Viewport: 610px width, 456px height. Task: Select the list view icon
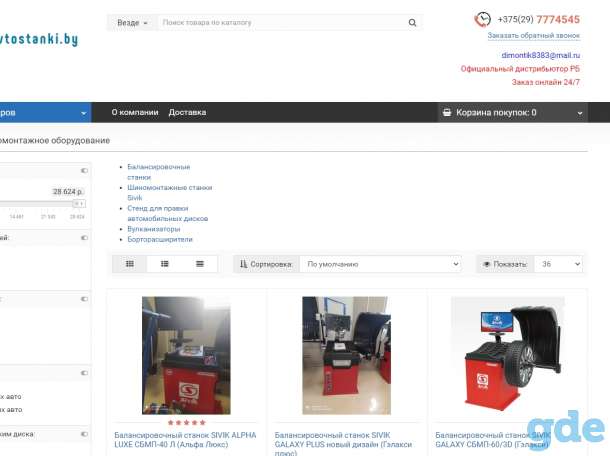[x=165, y=264]
